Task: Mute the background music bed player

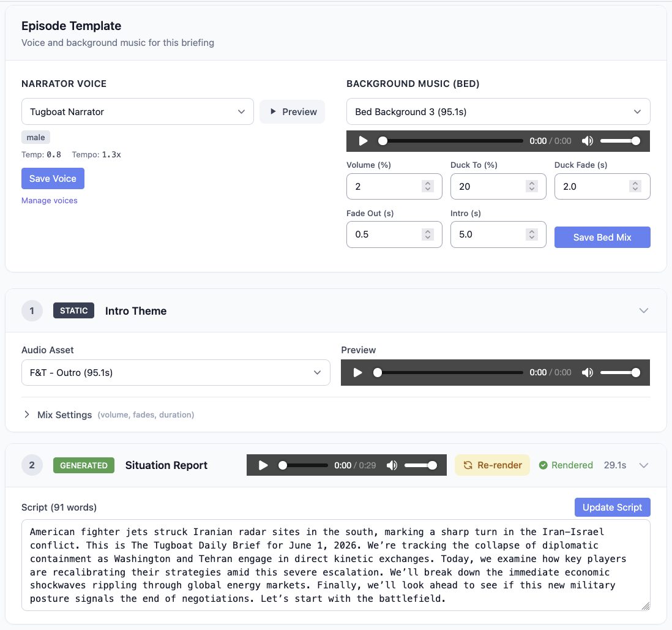Action: click(x=588, y=141)
